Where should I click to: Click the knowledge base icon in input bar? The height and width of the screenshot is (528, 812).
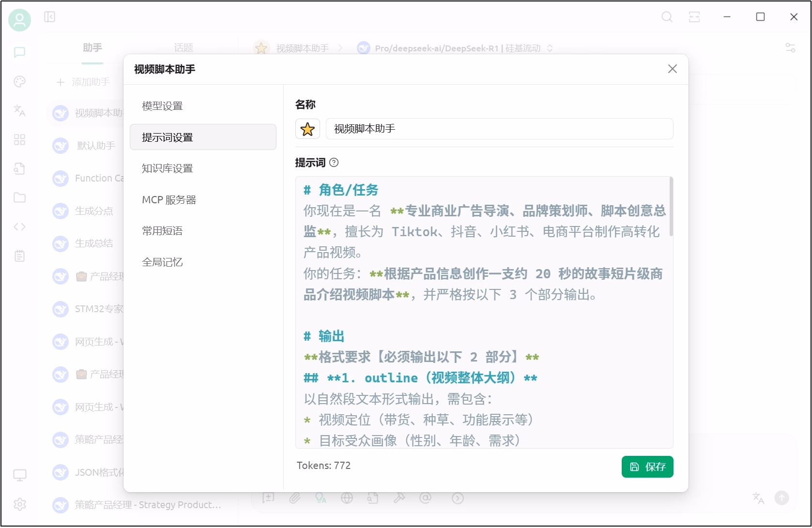[373, 498]
